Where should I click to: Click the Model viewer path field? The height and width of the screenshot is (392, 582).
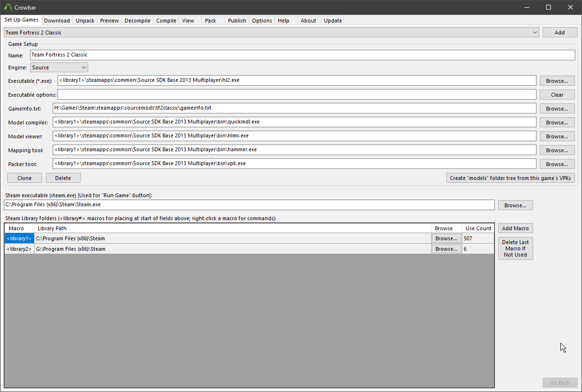[x=295, y=136]
